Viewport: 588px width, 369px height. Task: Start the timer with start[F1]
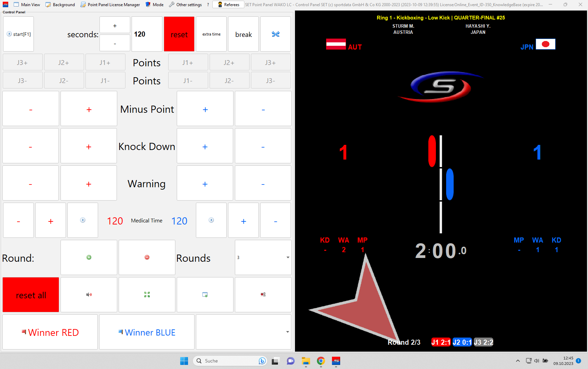(19, 34)
